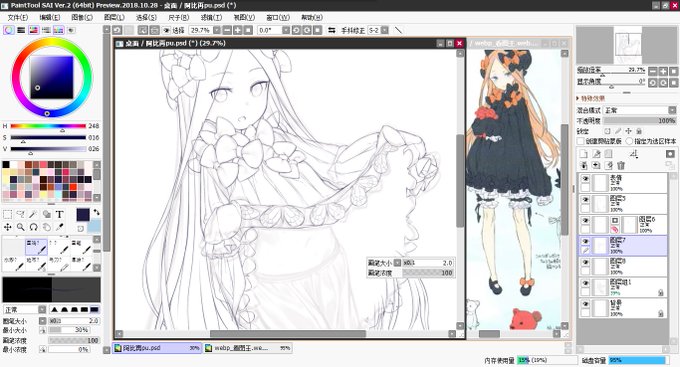Open the 29.7% zoom level dropdown
The height and width of the screenshot is (367, 680).
pos(216,30)
